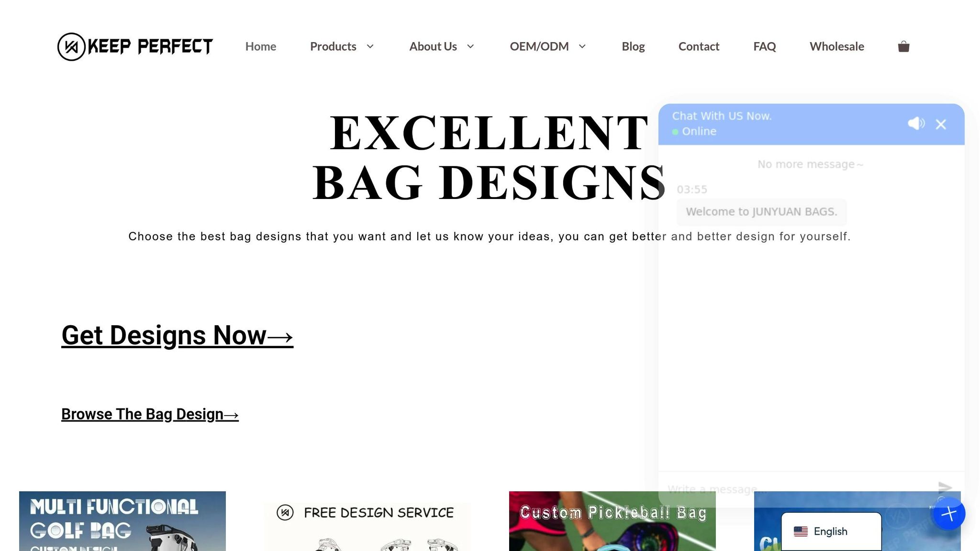Open the Wholesale menu link
Viewport: 980px width, 551px height.
click(x=837, y=46)
